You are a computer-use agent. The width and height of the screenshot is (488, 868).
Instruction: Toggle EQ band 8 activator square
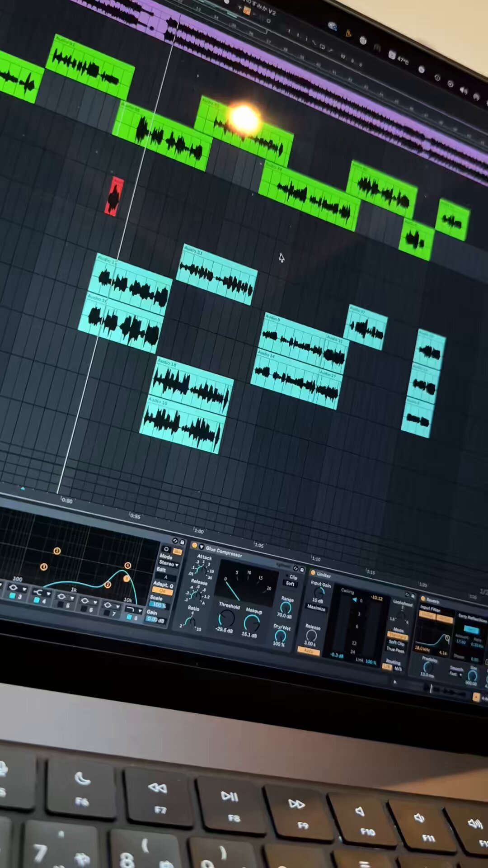point(129,617)
